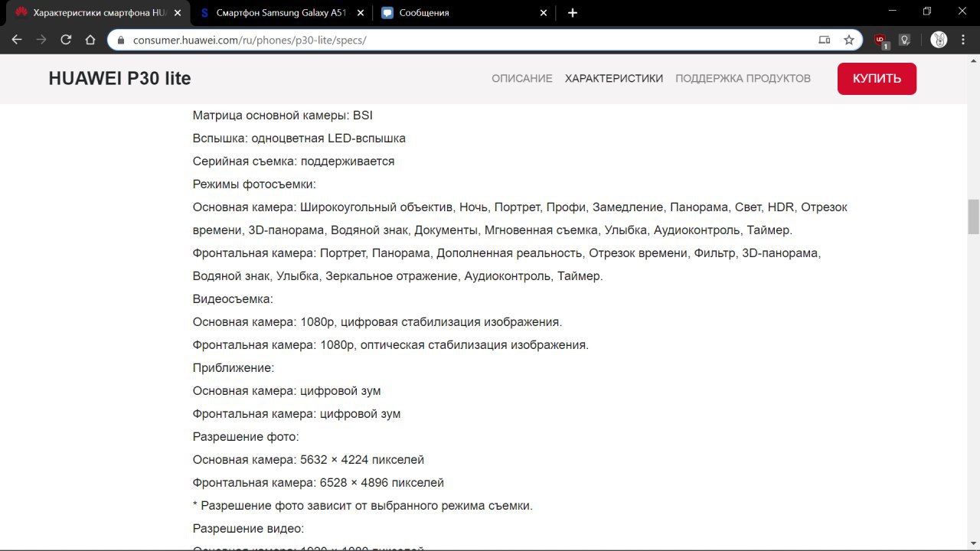Click 'Фронтальная камера: 1080p, оптическая стабилизация' line
This screenshot has height=551, width=980.
390,345
